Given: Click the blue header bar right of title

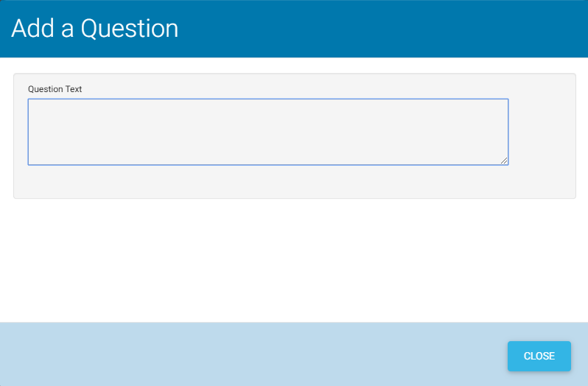Looking at the screenshot, I should click(x=383, y=29).
